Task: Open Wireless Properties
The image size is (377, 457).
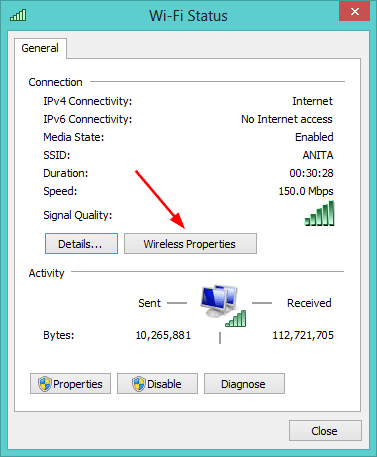Action: [x=190, y=244]
